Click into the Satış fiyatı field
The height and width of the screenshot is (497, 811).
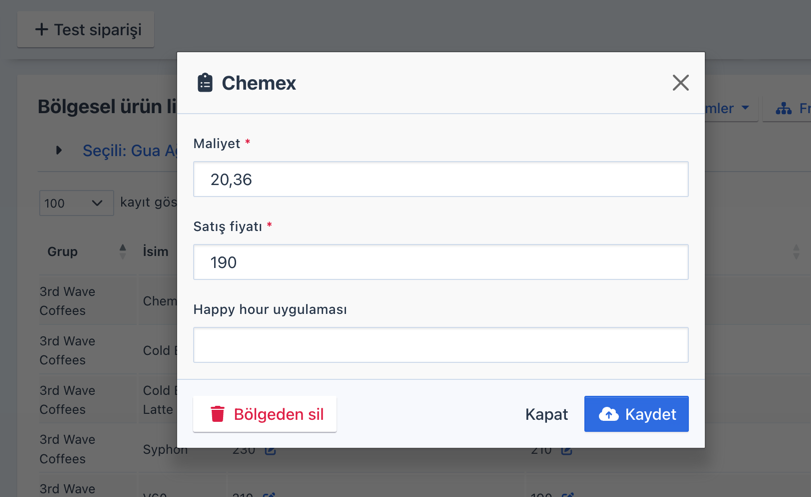[x=440, y=263]
